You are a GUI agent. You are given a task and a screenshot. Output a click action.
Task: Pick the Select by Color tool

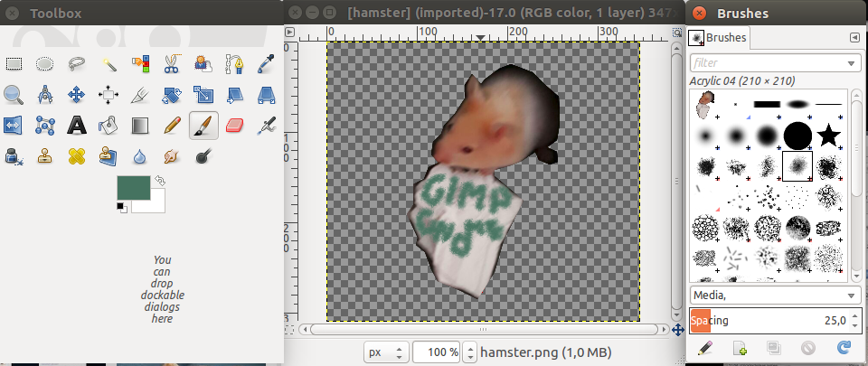click(141, 64)
